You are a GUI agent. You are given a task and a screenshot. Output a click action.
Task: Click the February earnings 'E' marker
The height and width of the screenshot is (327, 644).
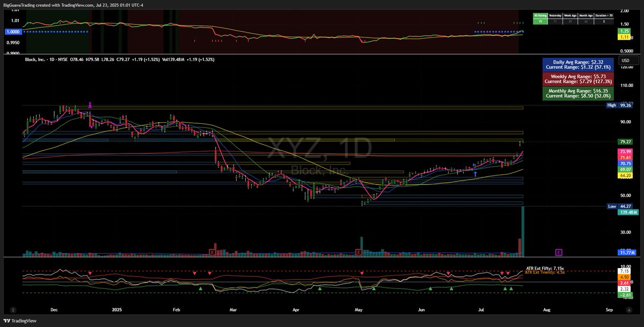coord(213,251)
